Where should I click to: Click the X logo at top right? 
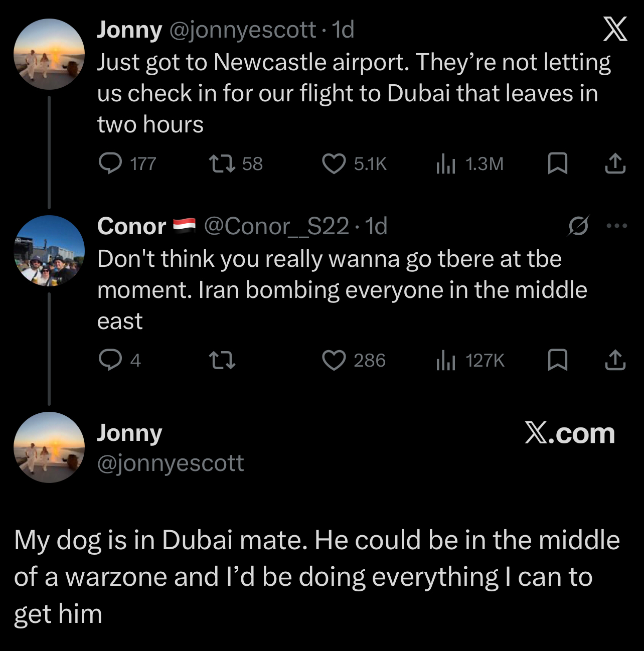(614, 29)
